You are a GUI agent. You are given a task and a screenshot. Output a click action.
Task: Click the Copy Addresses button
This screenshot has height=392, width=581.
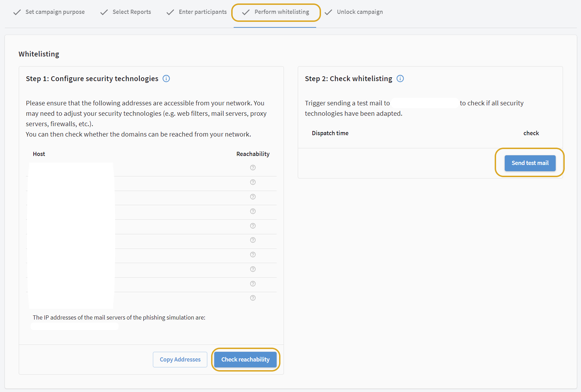(x=180, y=359)
